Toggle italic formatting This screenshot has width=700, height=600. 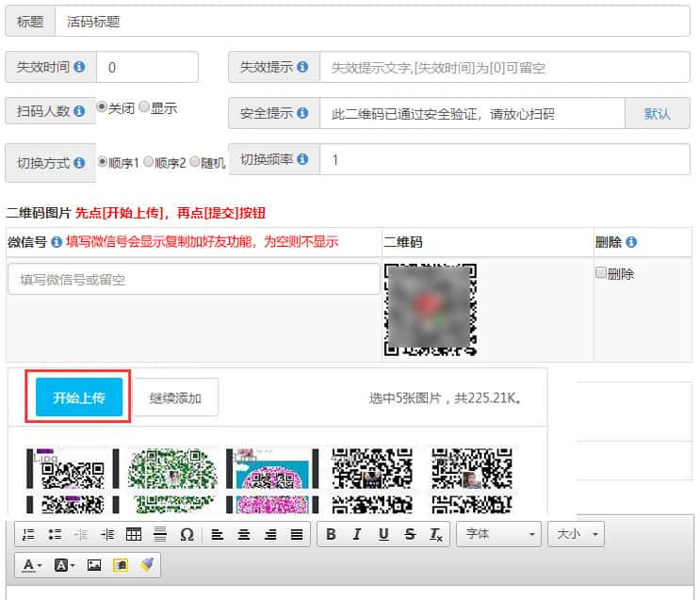[x=357, y=534]
